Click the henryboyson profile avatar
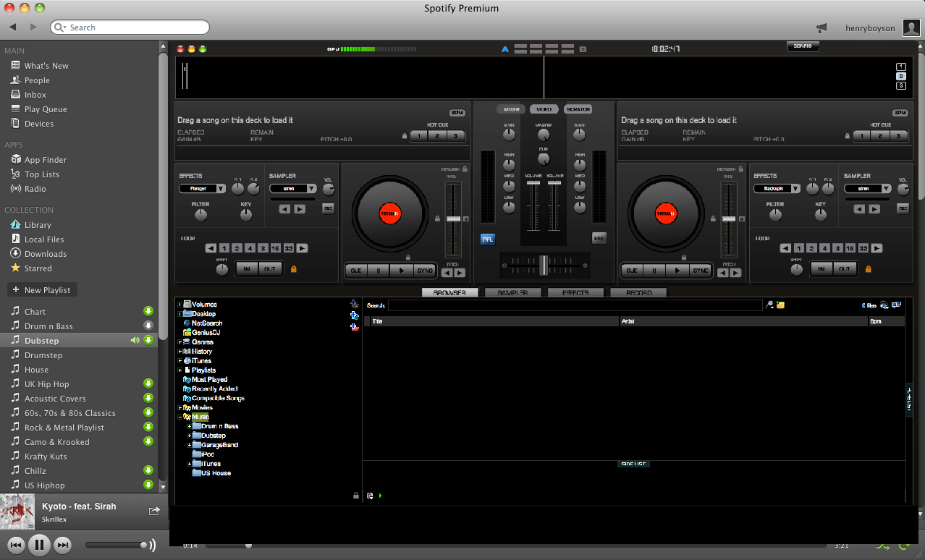The height and width of the screenshot is (560, 925). pos(912,28)
